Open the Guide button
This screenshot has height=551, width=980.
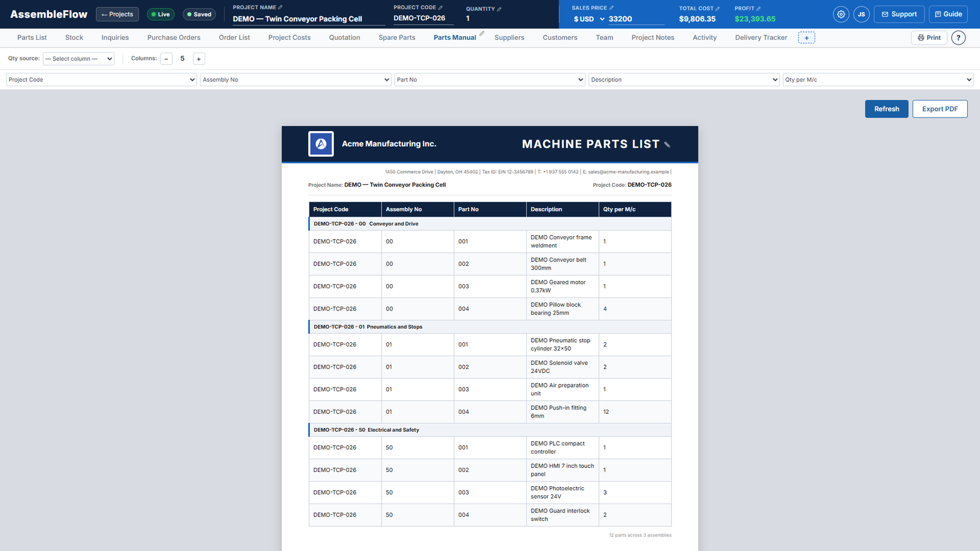[x=948, y=14]
